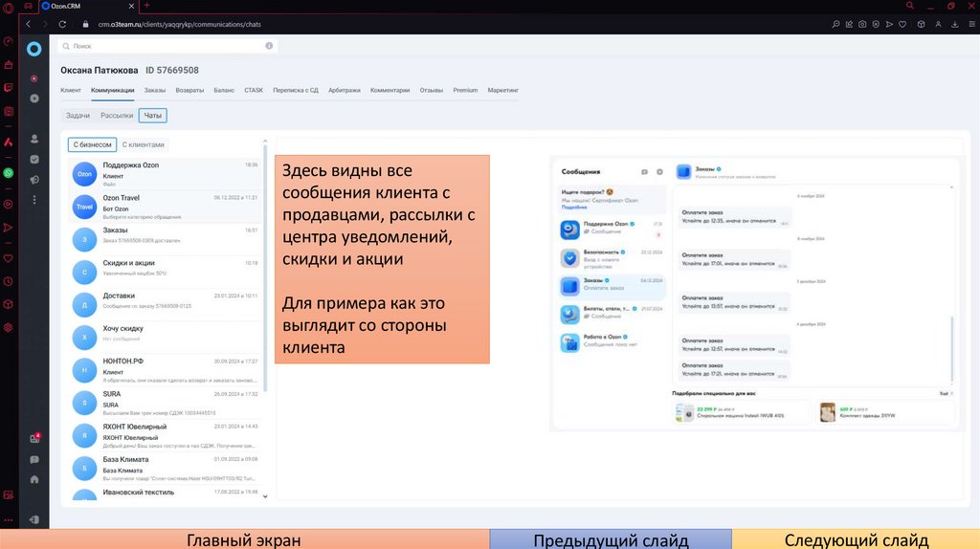The height and width of the screenshot is (549, 980).
Task: Go back with browser back arrow
Action: click(28, 24)
